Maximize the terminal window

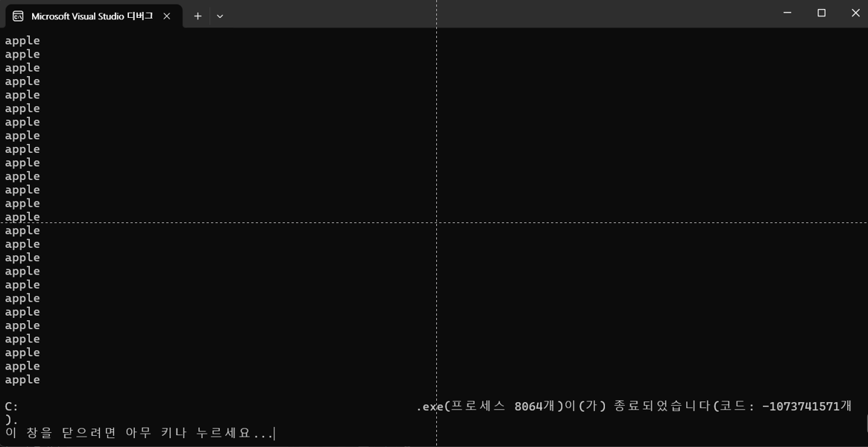coord(822,13)
